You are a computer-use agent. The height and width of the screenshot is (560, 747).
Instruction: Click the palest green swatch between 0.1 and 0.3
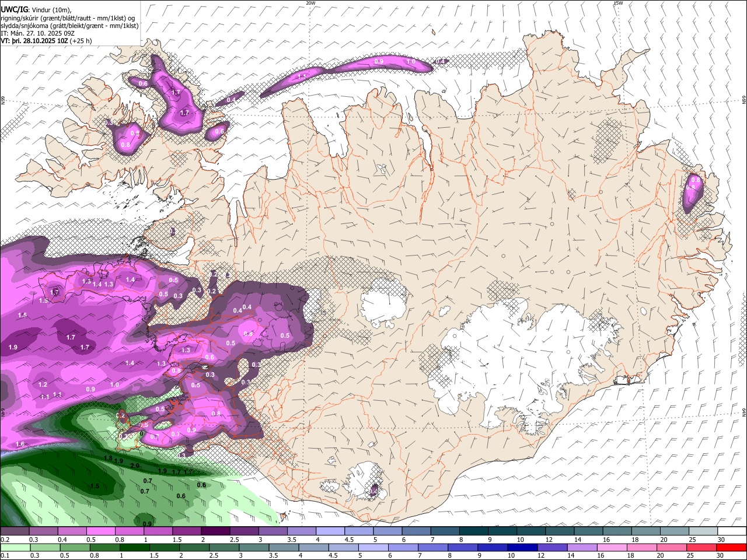pyautogui.click(x=15, y=547)
